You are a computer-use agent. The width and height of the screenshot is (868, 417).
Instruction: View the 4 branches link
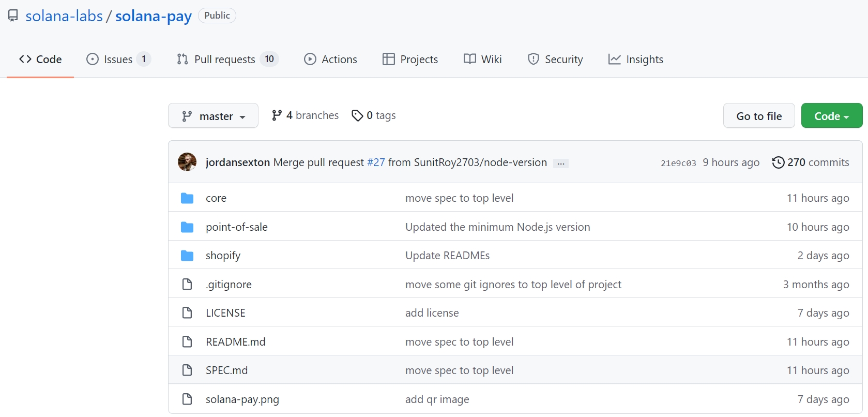(x=305, y=115)
